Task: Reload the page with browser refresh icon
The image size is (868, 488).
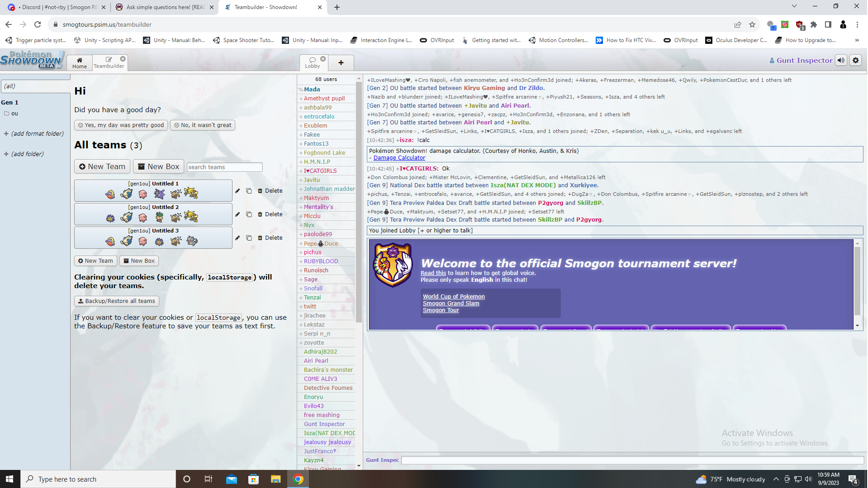Action: 38,24
